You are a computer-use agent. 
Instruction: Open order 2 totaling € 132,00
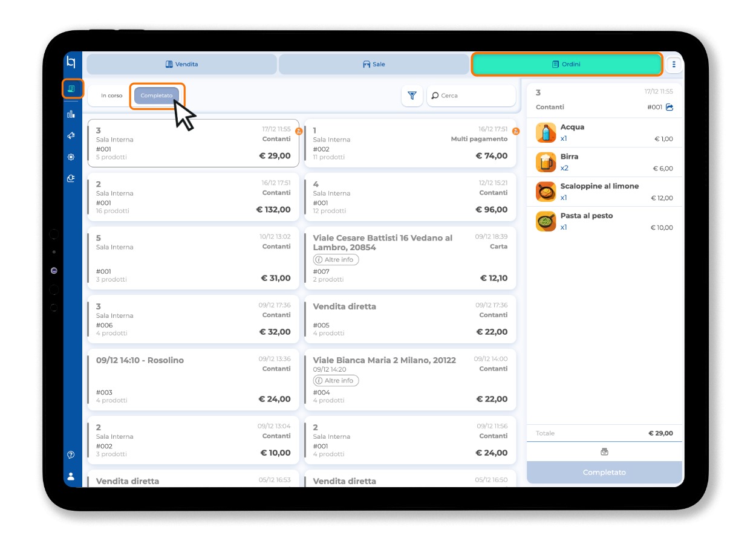[194, 197]
